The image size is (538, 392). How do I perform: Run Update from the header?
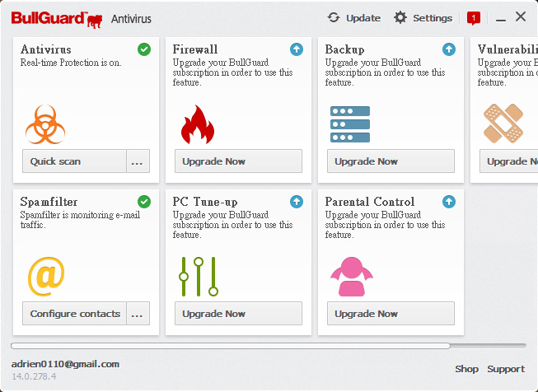point(354,18)
